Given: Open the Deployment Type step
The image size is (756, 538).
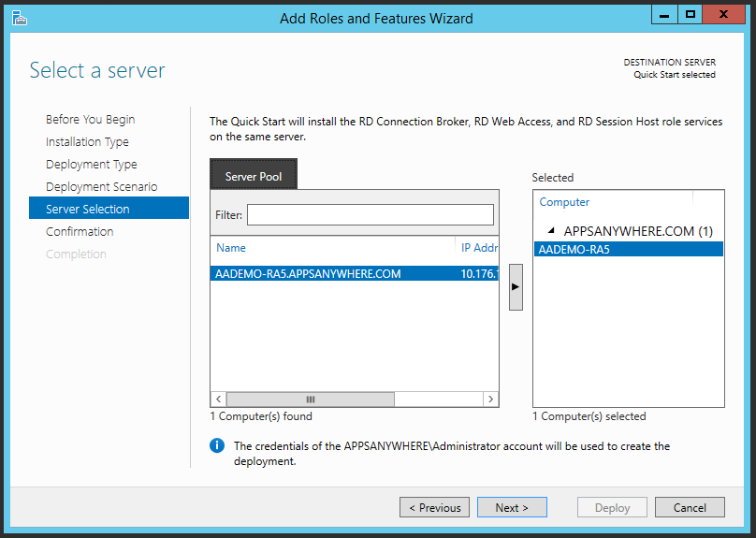Looking at the screenshot, I should (91, 165).
